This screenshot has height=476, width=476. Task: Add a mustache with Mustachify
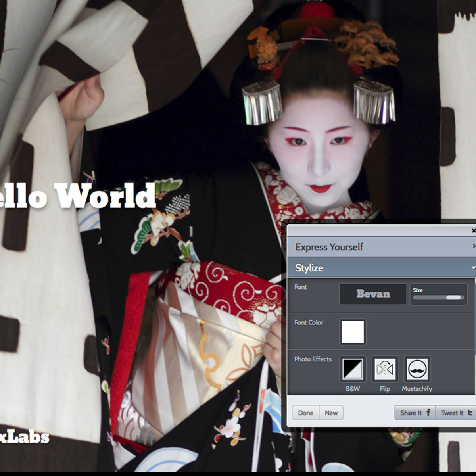pyautogui.click(x=416, y=369)
